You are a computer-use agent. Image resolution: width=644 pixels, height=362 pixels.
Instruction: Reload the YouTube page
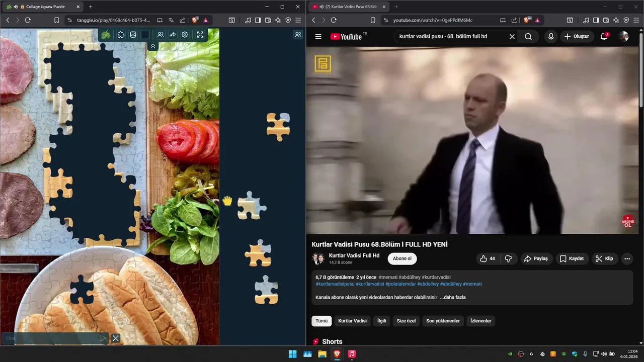point(334,20)
